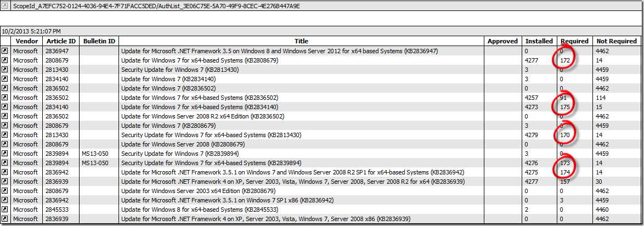
Task: Select the Approved column header
Action: coord(502,41)
